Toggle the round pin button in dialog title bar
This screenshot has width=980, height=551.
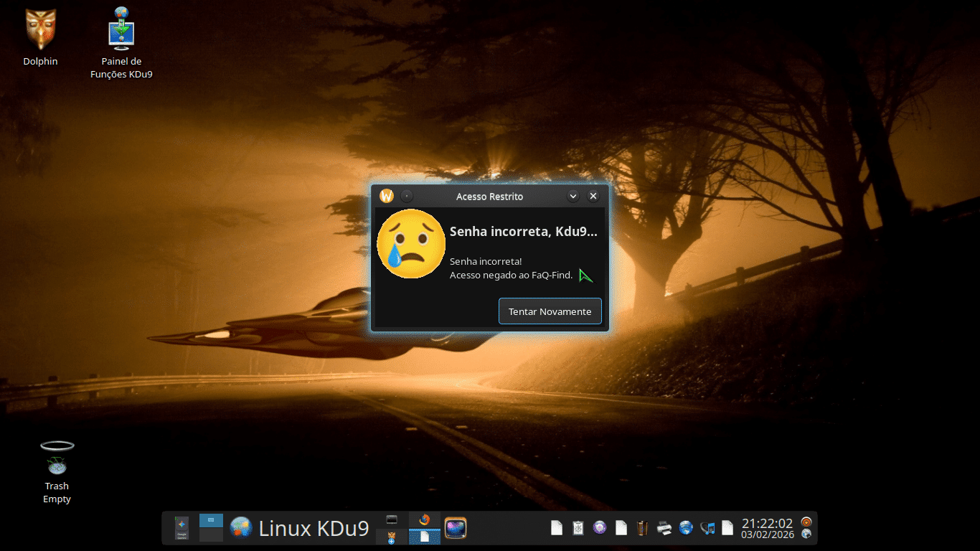[407, 196]
